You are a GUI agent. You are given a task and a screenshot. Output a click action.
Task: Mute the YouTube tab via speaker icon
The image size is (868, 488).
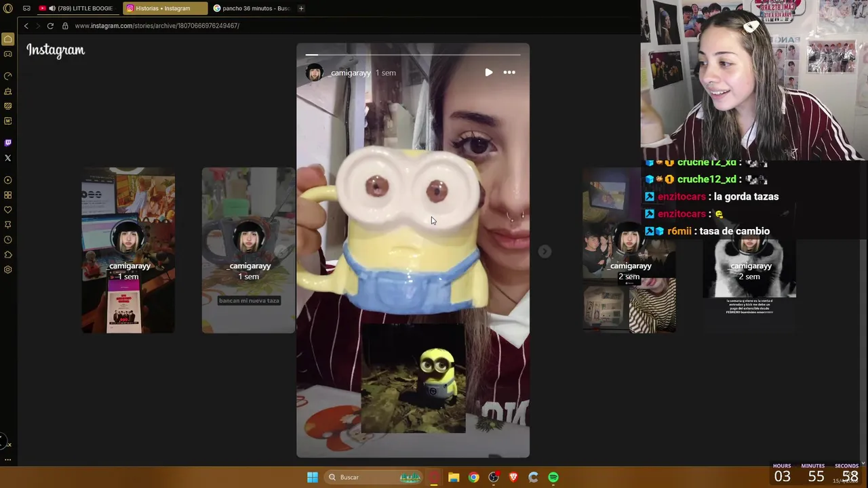[x=52, y=8]
